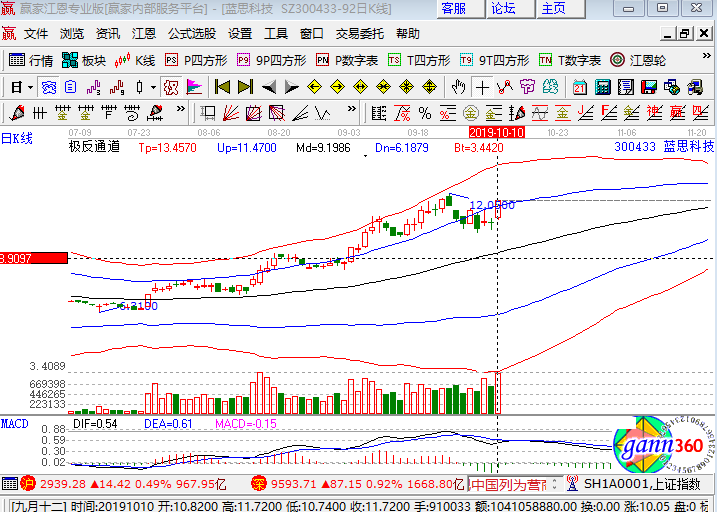Select the 神 angle lines tool
717x512 pixels.
pos(655,112)
